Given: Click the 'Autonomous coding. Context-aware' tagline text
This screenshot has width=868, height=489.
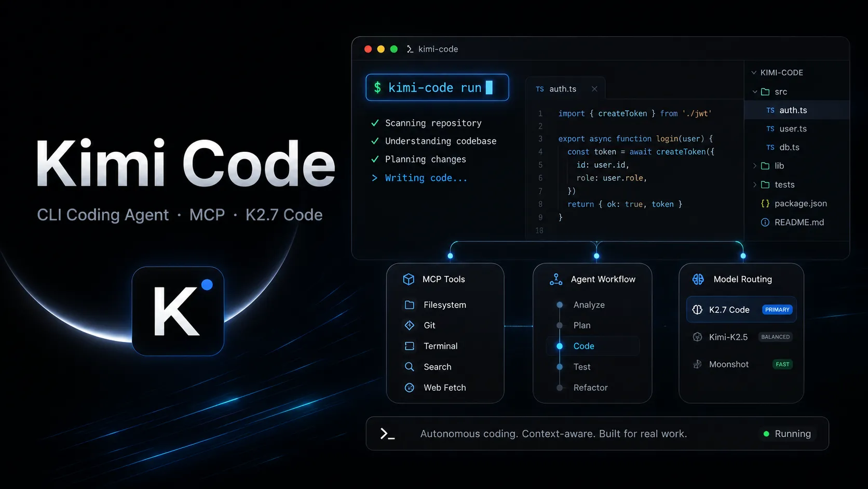Looking at the screenshot, I should [x=553, y=434].
